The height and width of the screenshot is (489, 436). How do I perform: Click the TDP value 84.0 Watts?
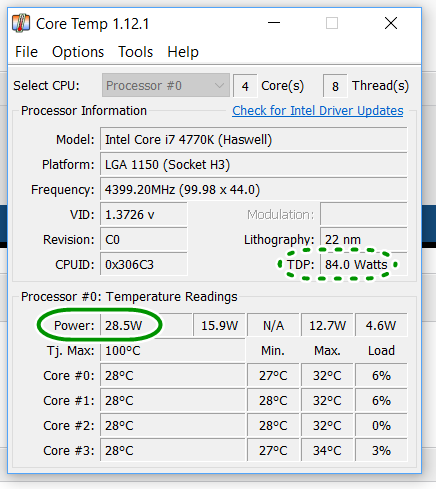point(364,264)
